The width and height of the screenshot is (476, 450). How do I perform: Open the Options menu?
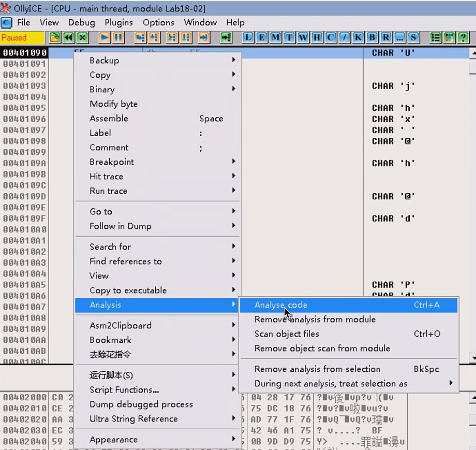tap(158, 22)
